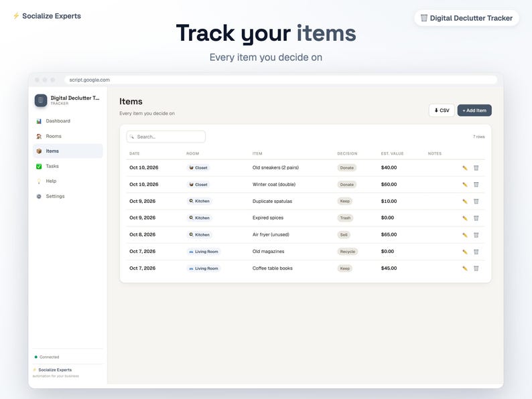Edit the Expired spices row

coord(465,218)
